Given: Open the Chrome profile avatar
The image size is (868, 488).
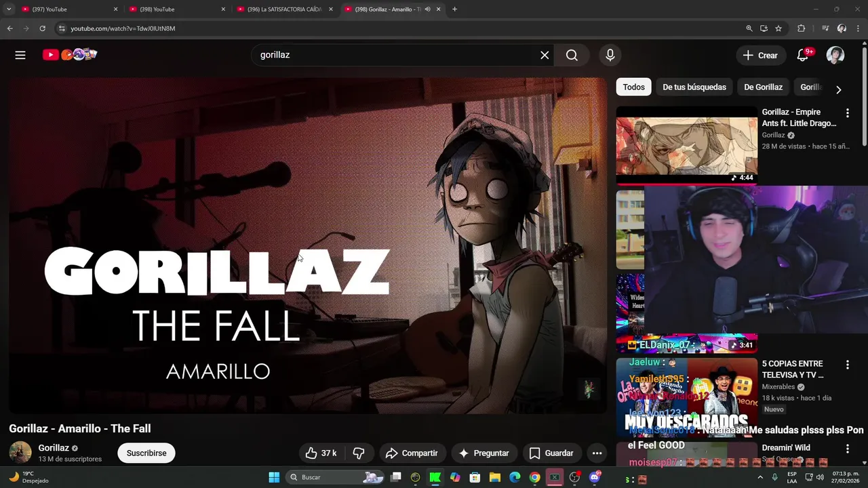Looking at the screenshot, I should [842, 28].
